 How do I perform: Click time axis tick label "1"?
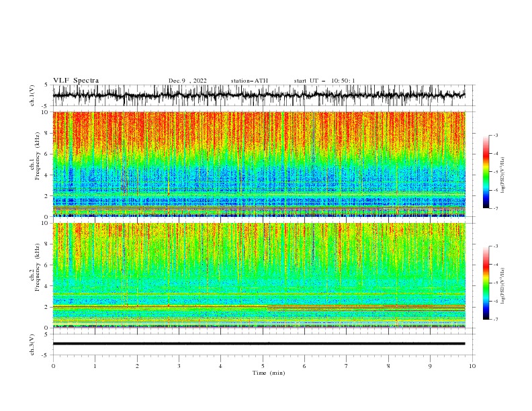[95, 366]
